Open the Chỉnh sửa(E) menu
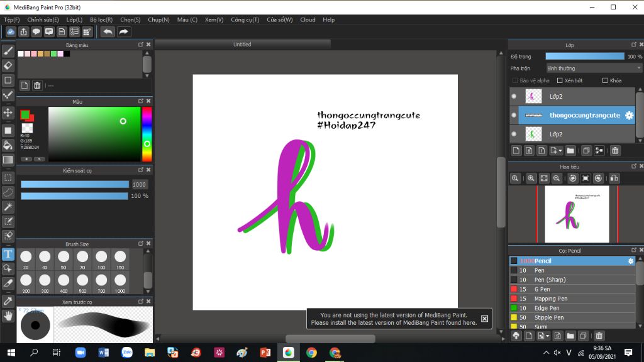 (43, 19)
